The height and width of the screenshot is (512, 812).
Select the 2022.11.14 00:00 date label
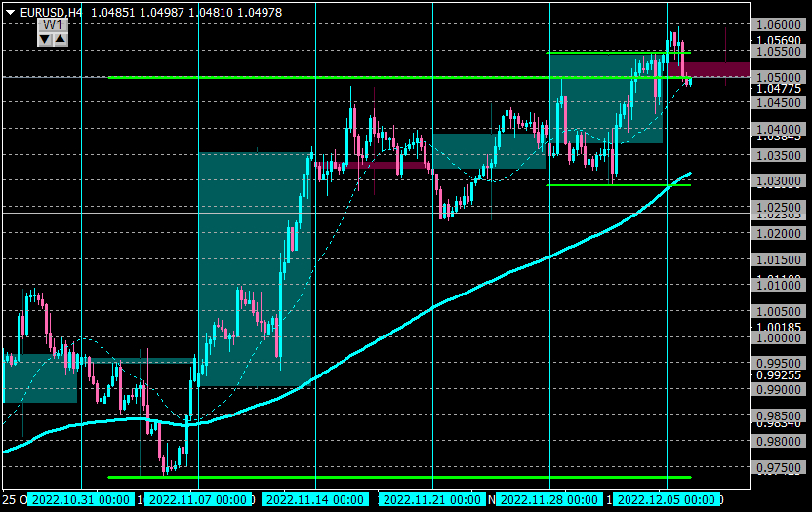315,500
